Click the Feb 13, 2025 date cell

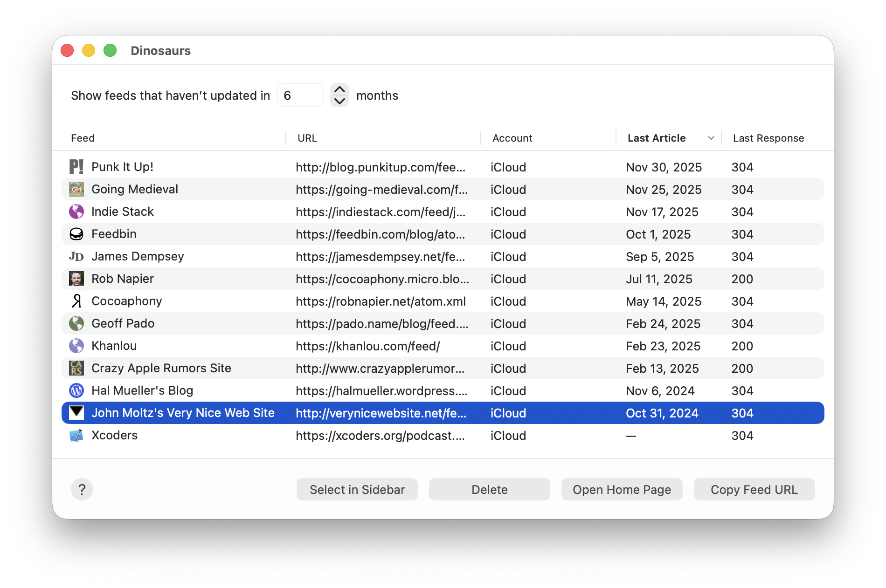click(x=662, y=368)
